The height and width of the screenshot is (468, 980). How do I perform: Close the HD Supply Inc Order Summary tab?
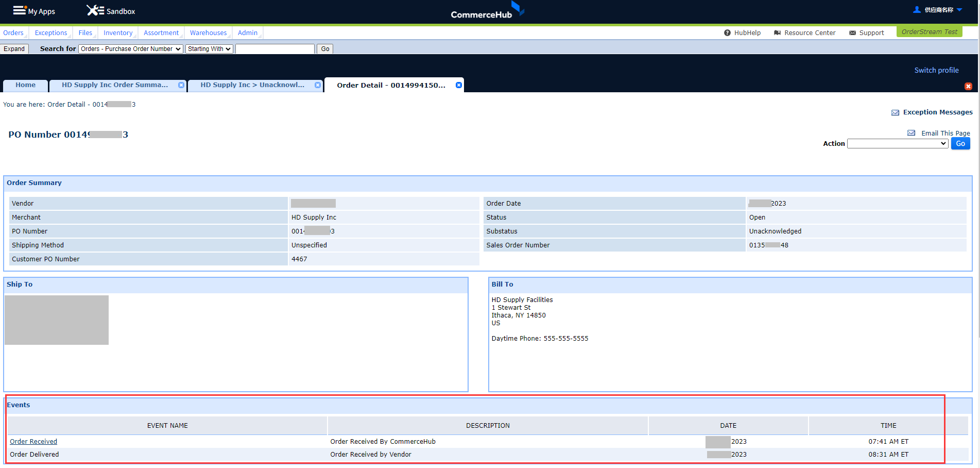click(181, 85)
